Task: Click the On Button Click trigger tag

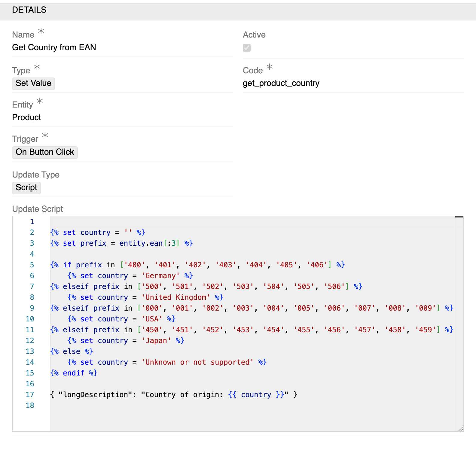Action: tap(45, 152)
